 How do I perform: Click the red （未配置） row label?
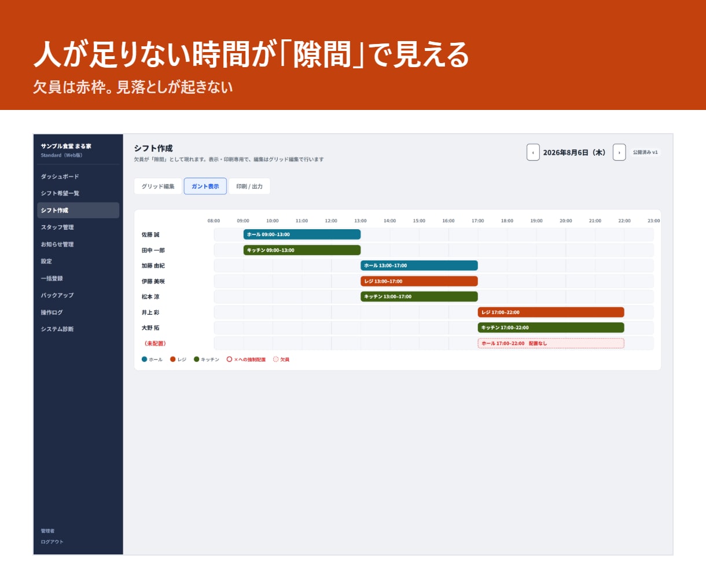155,343
